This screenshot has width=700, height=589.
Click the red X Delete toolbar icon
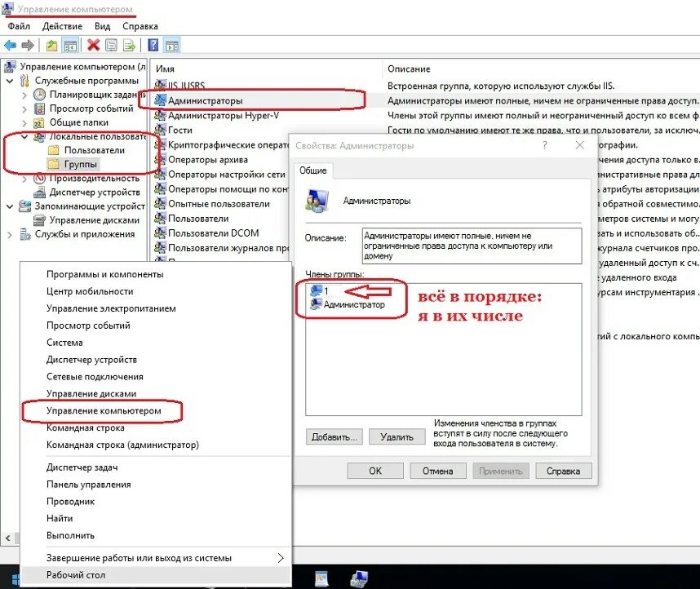point(93,45)
